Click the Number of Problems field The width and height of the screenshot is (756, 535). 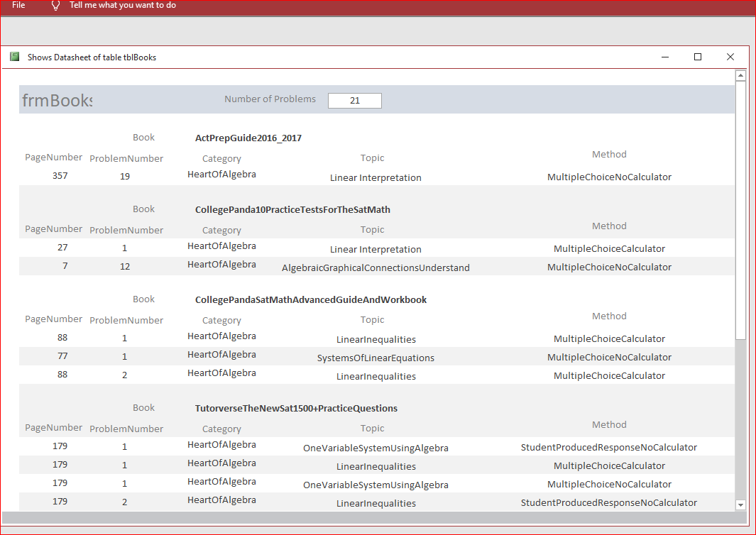355,100
